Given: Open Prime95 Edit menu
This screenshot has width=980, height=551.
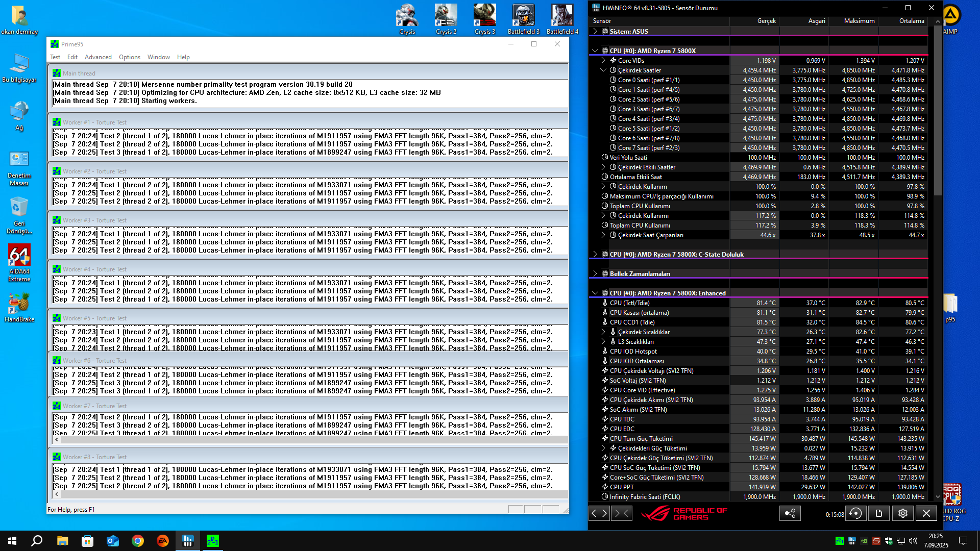Looking at the screenshot, I should (x=72, y=57).
